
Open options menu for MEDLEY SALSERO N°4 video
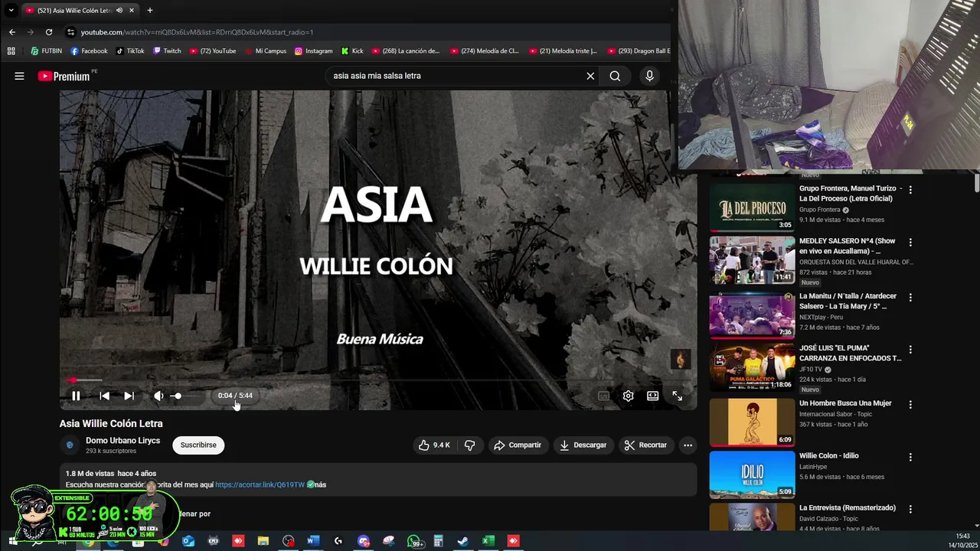point(910,242)
